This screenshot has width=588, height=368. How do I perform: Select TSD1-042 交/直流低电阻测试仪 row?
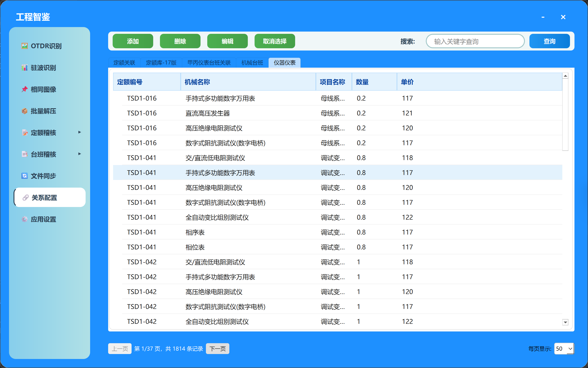pos(337,262)
